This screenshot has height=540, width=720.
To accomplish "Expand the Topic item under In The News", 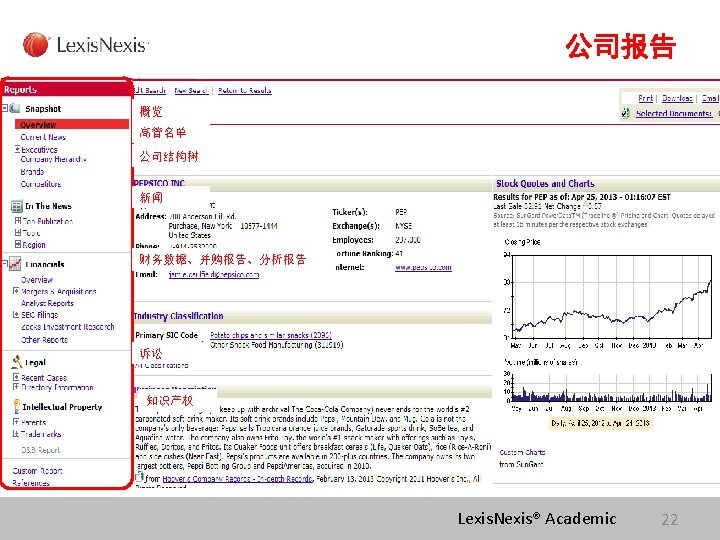I will 18,232.
